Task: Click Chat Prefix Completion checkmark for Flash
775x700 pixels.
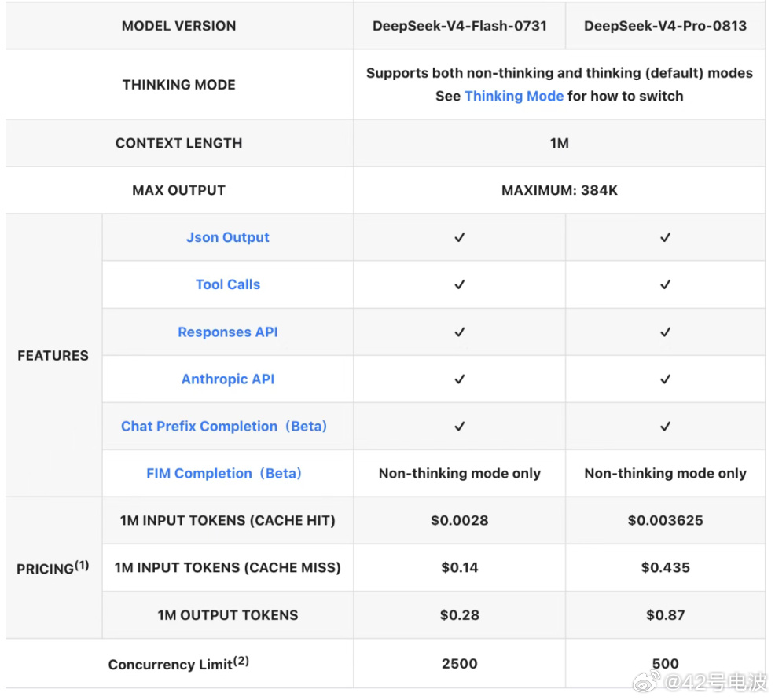Action: click(460, 427)
